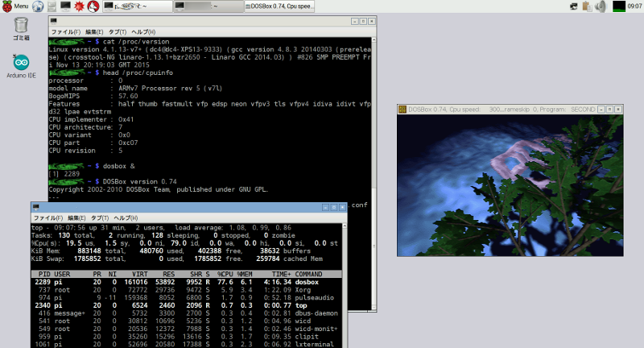
Task: Maximize the back terminal window
Action: click(363, 21)
